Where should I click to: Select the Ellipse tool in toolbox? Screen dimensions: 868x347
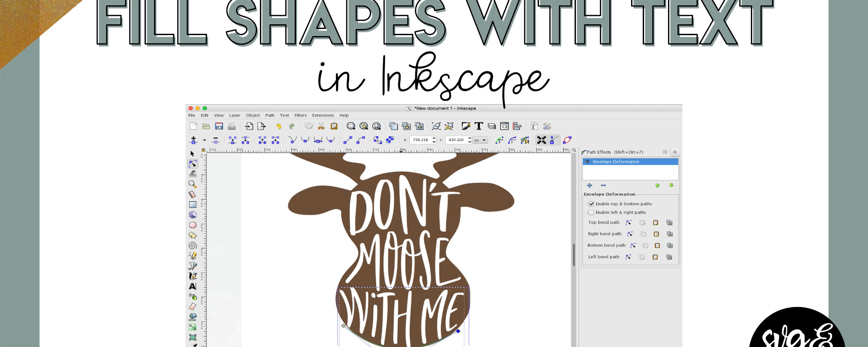point(193,225)
